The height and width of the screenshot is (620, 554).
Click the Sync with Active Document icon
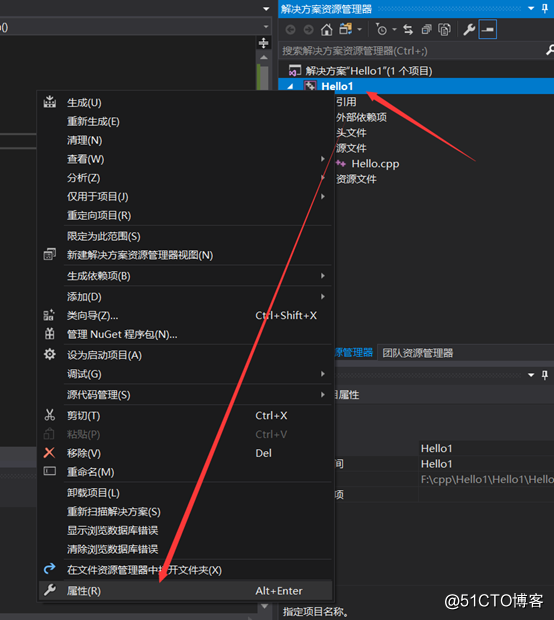click(408, 30)
